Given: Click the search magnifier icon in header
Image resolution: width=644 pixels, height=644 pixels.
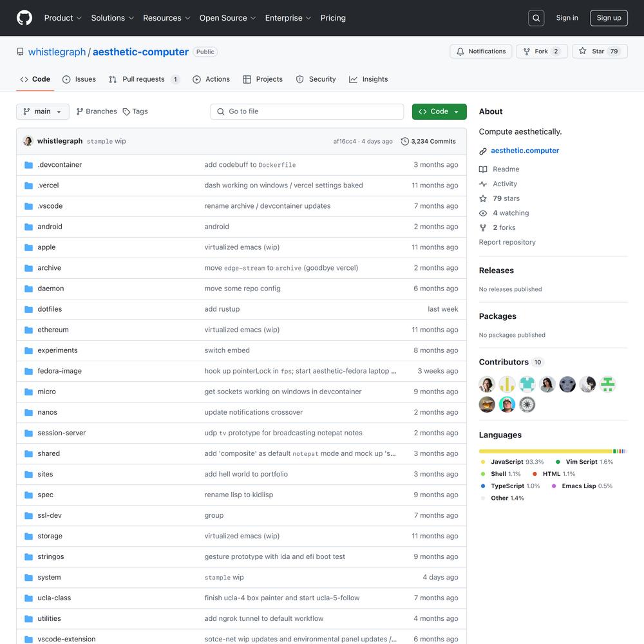Looking at the screenshot, I should (x=536, y=18).
